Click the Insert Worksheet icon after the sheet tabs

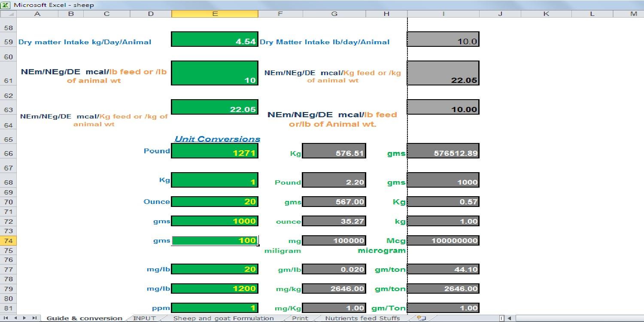422,318
